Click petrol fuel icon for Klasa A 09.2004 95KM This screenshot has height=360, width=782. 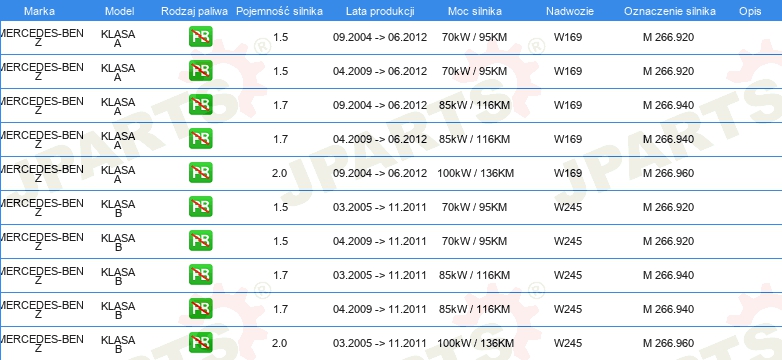(x=200, y=37)
